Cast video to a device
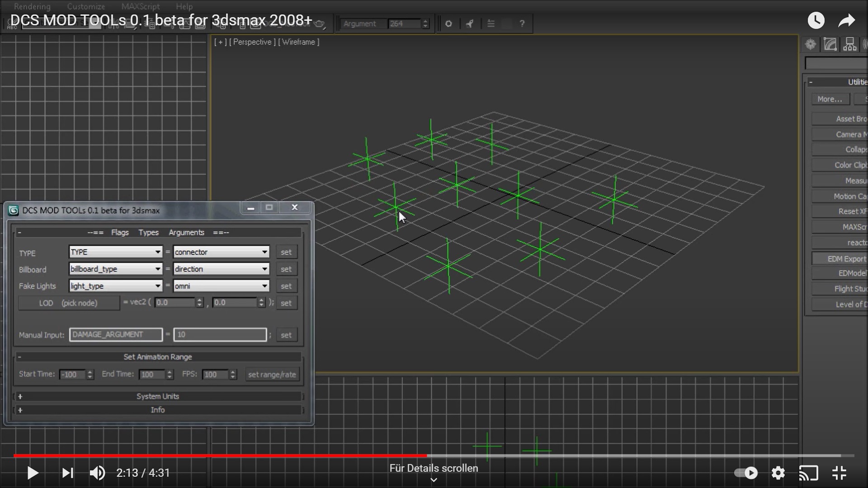 [809, 473]
